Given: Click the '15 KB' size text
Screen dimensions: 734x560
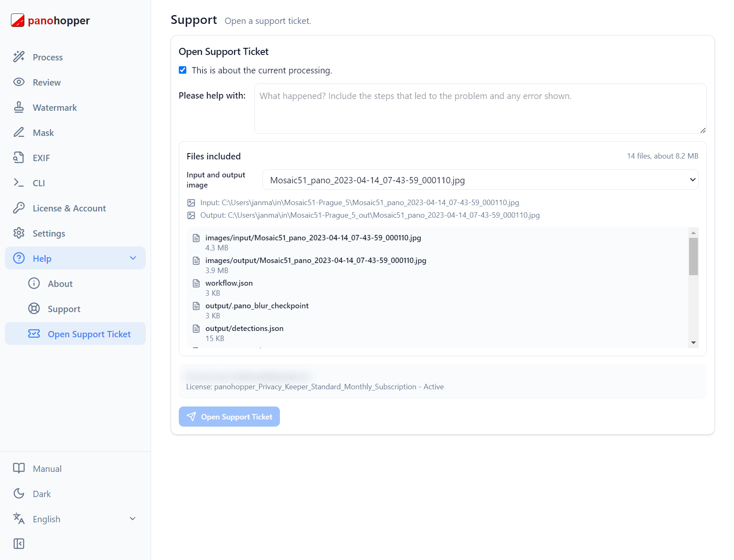Looking at the screenshot, I should pos(214,339).
